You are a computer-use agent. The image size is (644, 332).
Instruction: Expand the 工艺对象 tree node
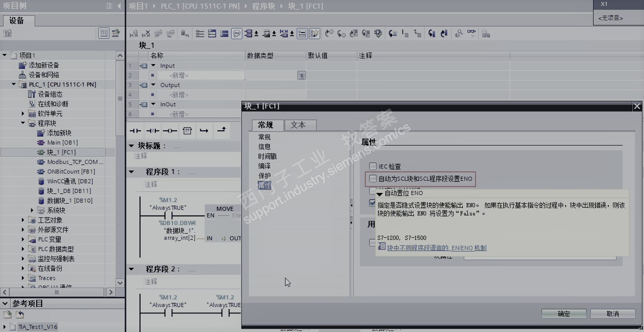coord(23,220)
